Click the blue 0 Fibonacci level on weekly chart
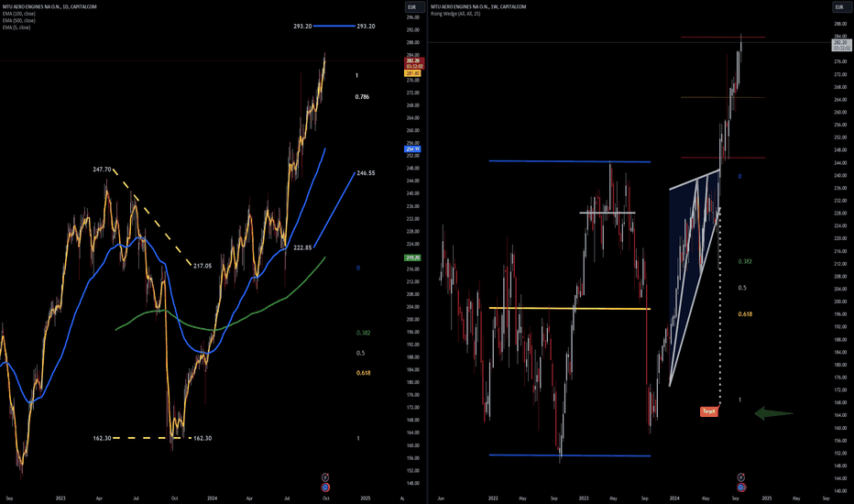The image size is (854, 504). [739, 176]
